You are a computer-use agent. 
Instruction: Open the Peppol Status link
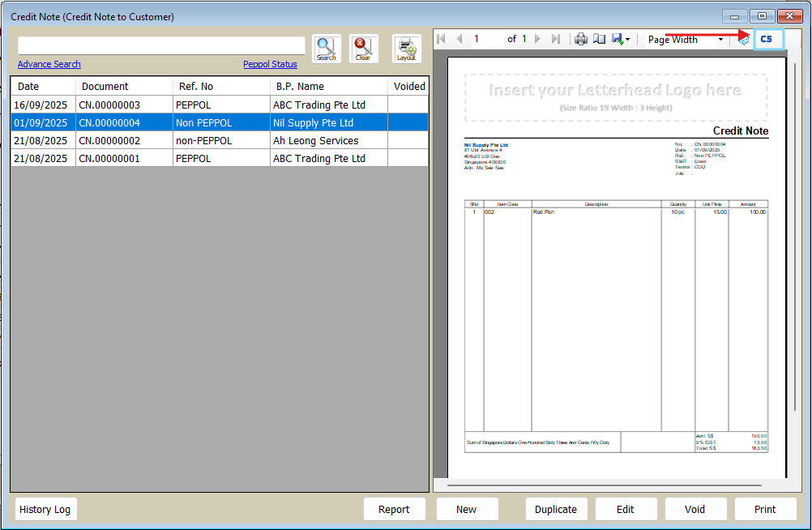tap(270, 64)
